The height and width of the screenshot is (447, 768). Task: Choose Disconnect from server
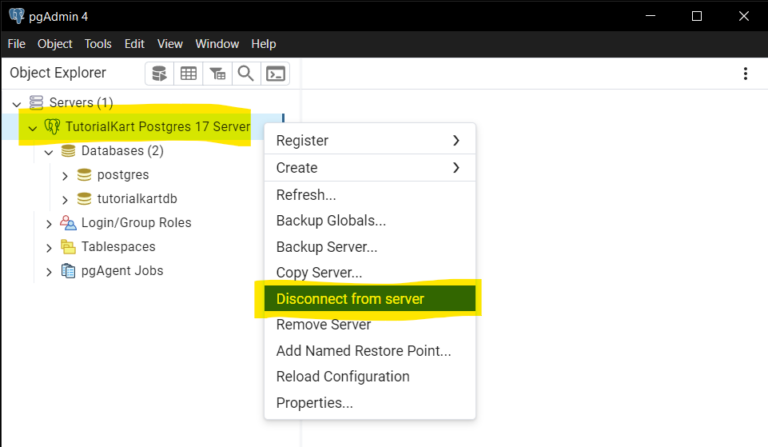[350, 299]
